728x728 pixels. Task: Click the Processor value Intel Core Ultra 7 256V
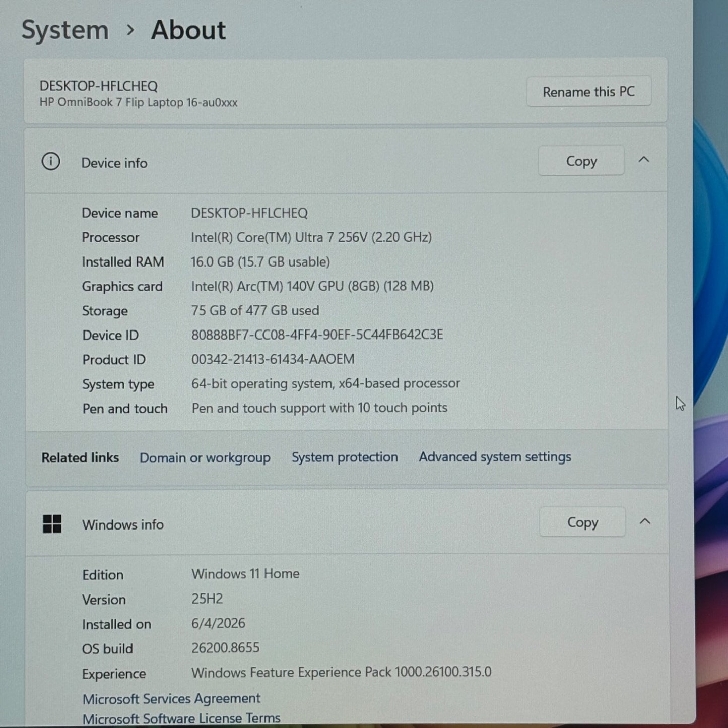311,237
